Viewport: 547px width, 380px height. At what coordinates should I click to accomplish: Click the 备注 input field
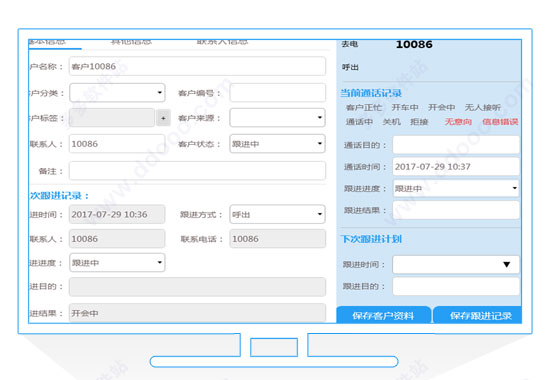point(197,171)
